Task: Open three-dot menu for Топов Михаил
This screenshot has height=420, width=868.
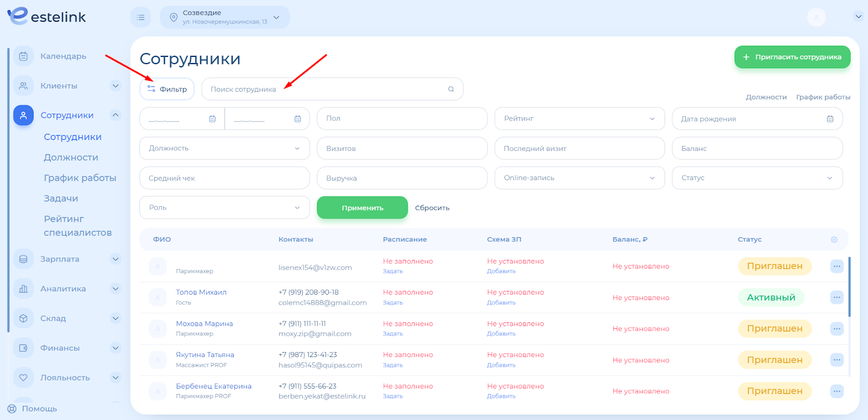Action: pyautogui.click(x=837, y=297)
